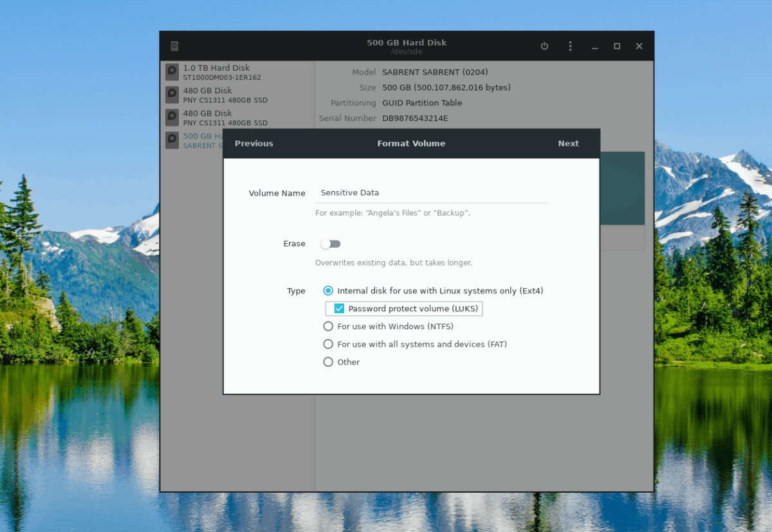Select For use with Windows (NTFS)
Screen dimensions: 772x532
[328, 326]
